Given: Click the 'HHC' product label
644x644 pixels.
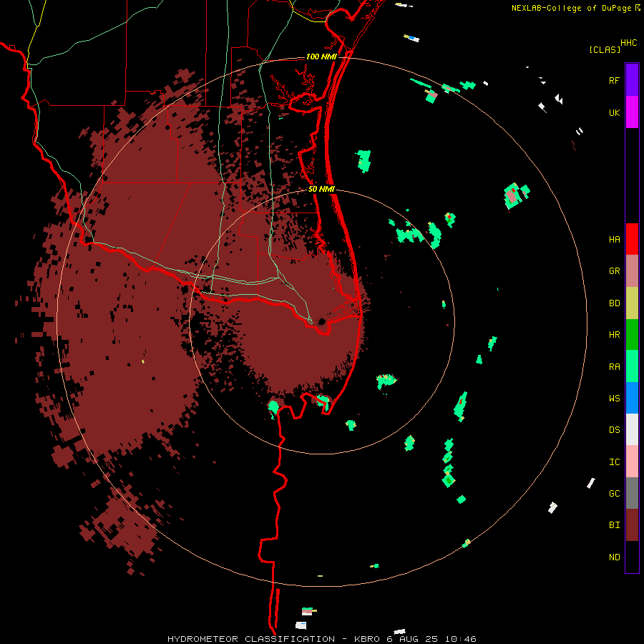Looking at the screenshot, I should [628, 43].
